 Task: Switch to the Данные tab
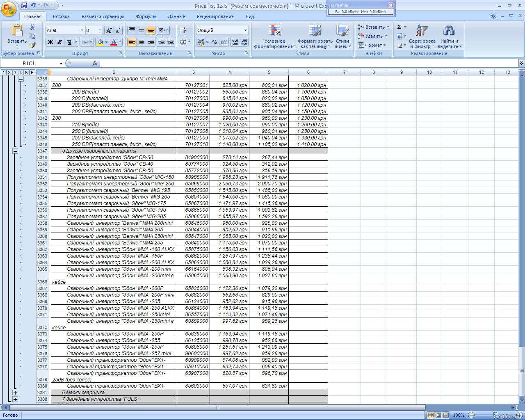point(176,16)
